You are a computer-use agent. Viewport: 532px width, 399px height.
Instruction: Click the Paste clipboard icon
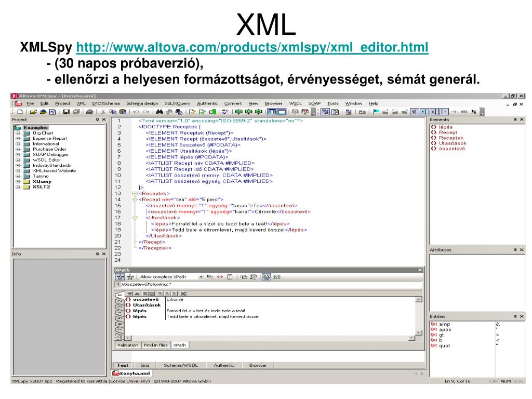[123, 112]
